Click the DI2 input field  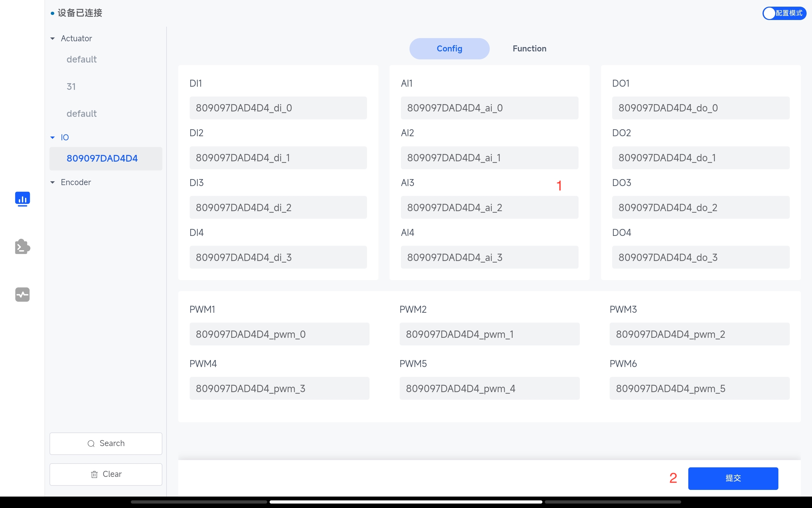(x=278, y=157)
